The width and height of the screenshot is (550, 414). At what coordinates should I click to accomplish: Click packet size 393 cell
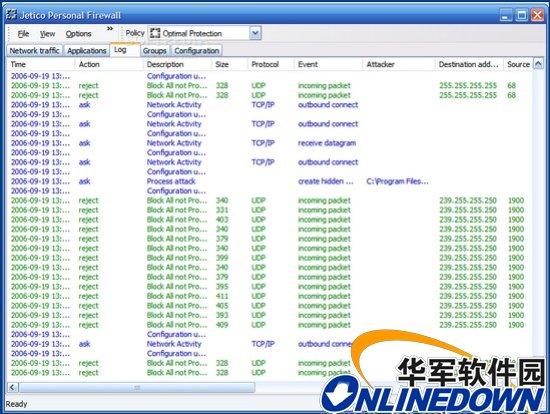click(222, 315)
